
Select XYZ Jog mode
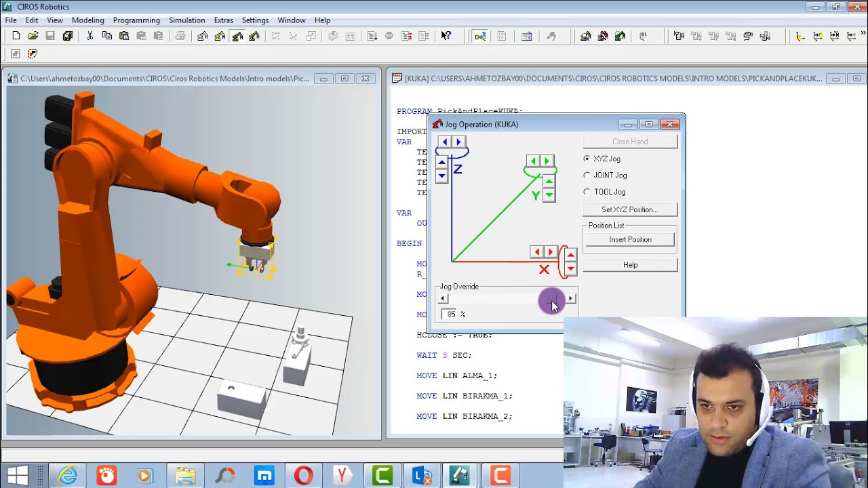[x=602, y=159]
